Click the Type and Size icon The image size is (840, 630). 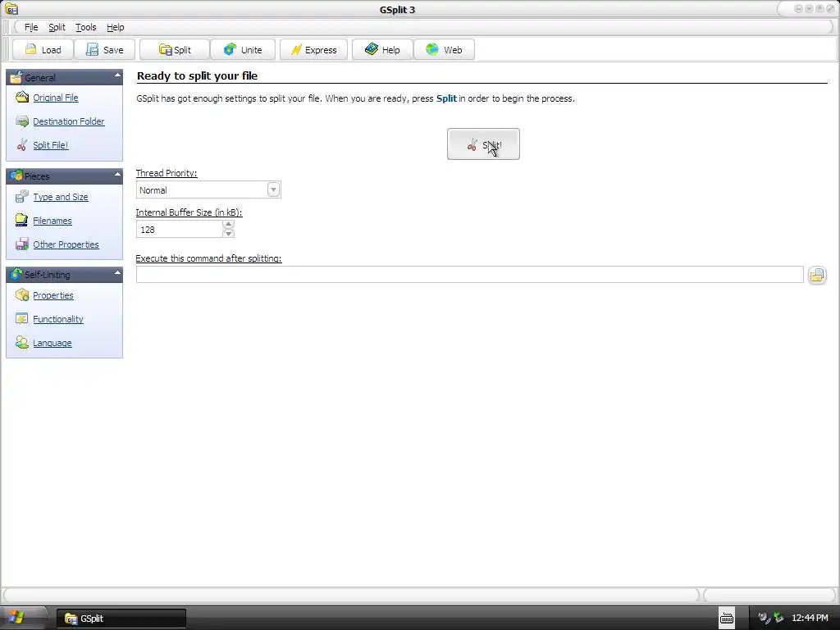point(22,197)
